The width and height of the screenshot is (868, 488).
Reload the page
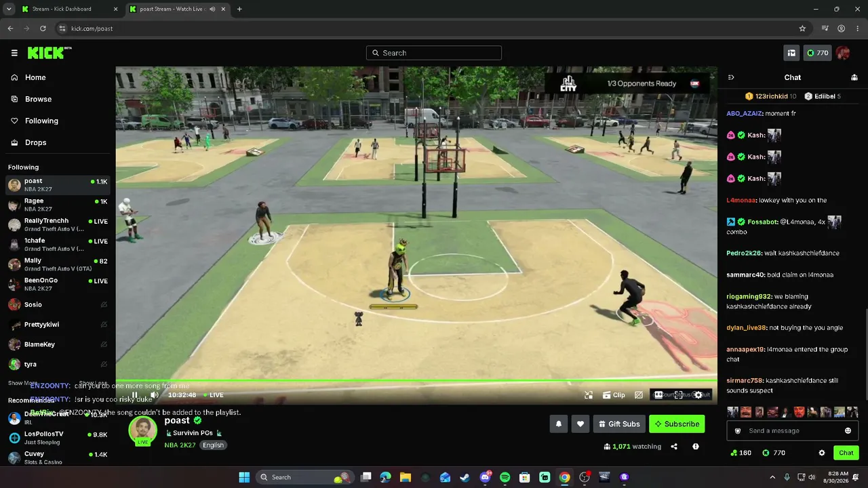coord(43,28)
